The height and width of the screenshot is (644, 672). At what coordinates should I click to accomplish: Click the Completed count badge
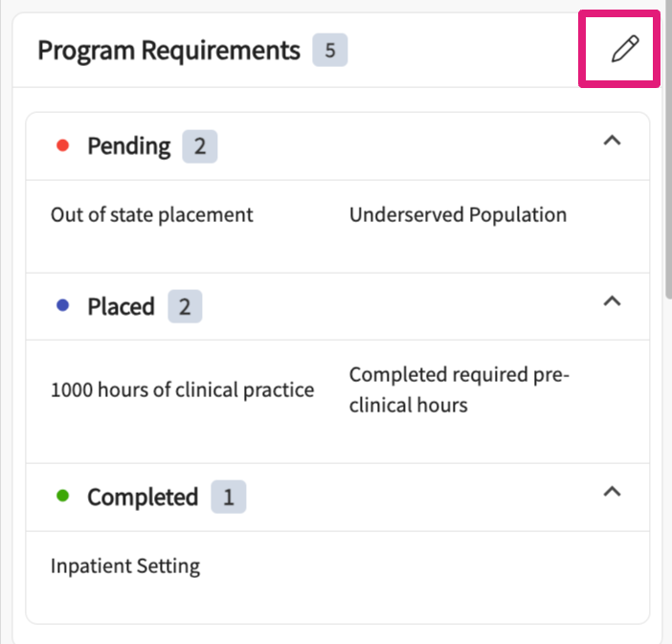(228, 498)
